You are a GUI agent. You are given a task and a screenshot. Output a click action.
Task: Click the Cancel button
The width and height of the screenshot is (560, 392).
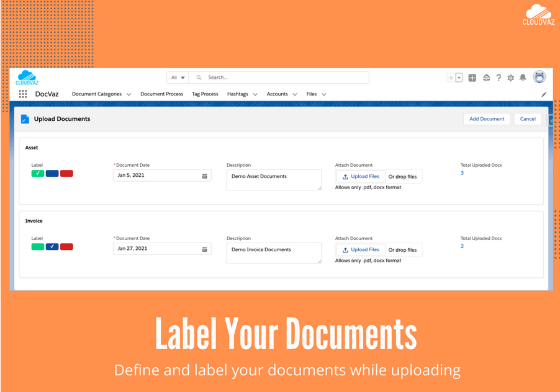(528, 118)
